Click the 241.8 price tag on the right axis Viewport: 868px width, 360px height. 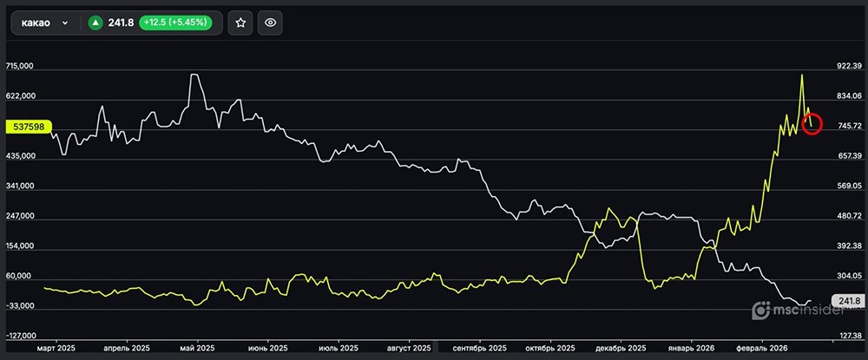844,300
